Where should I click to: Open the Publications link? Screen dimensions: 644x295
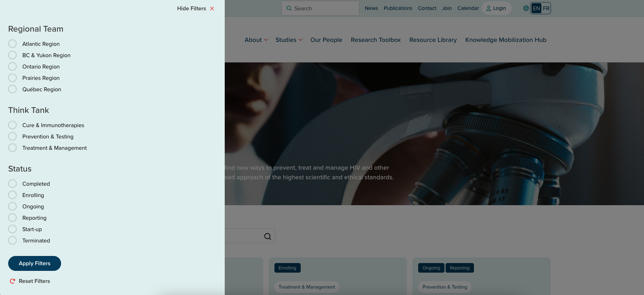pyautogui.click(x=398, y=8)
